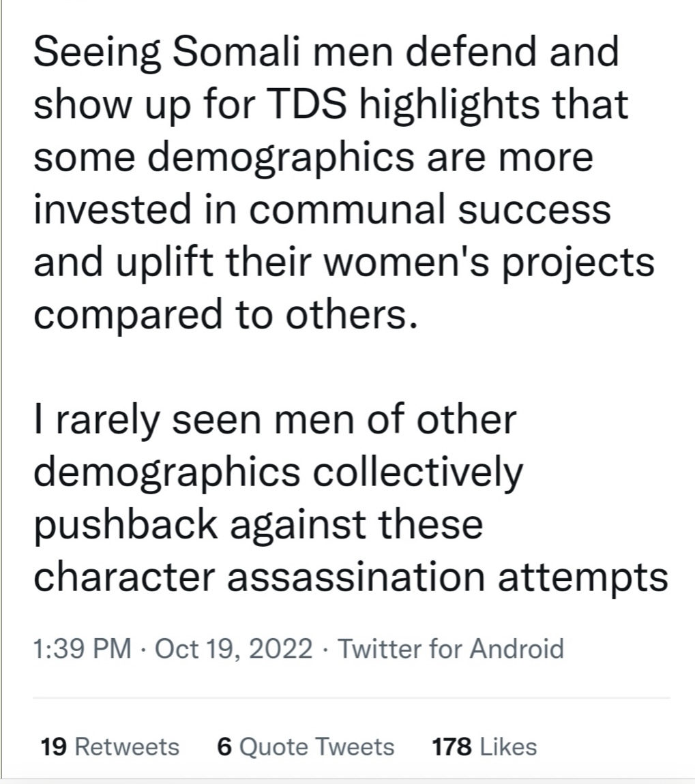
Task: Click 'compared to others.' line
Action: 225,315
